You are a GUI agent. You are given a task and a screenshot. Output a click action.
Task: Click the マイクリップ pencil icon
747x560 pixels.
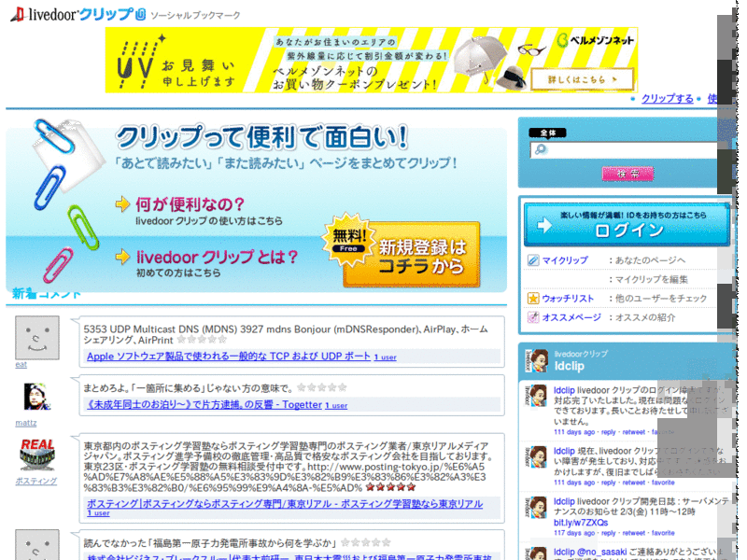click(533, 260)
